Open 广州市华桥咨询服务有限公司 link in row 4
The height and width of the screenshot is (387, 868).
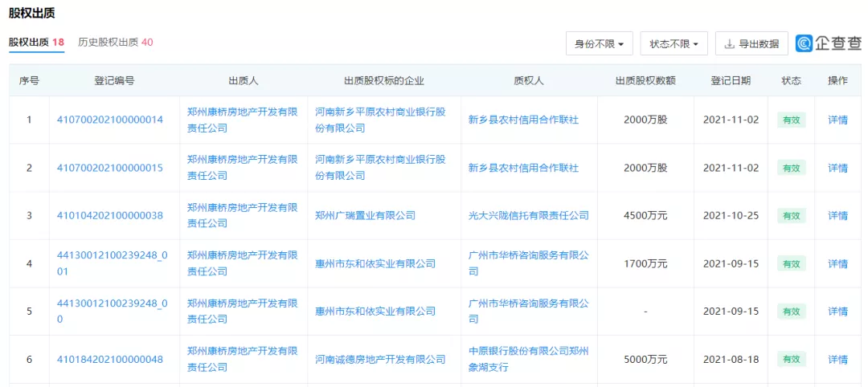point(529,263)
